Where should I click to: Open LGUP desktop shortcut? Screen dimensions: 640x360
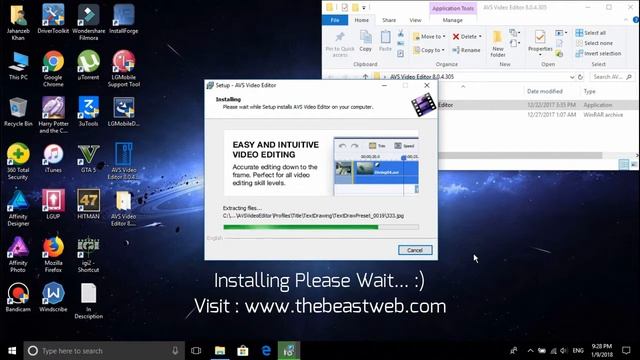(x=53, y=205)
